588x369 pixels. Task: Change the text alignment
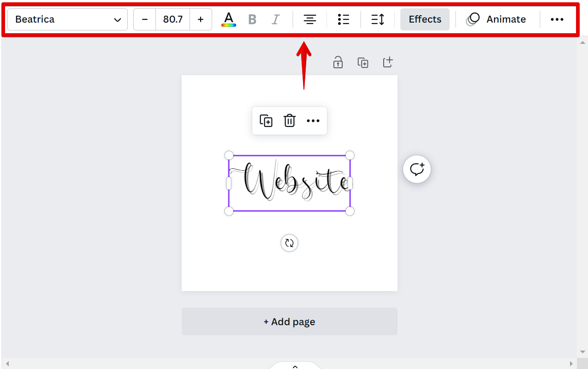tap(310, 19)
